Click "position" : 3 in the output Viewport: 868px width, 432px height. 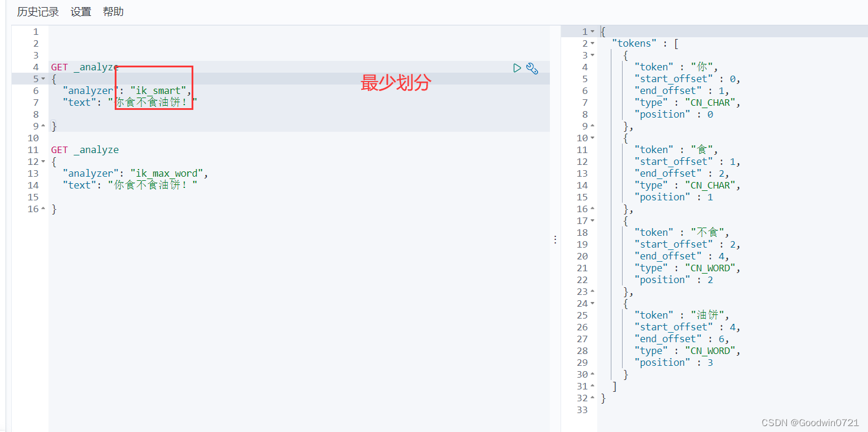coord(673,362)
